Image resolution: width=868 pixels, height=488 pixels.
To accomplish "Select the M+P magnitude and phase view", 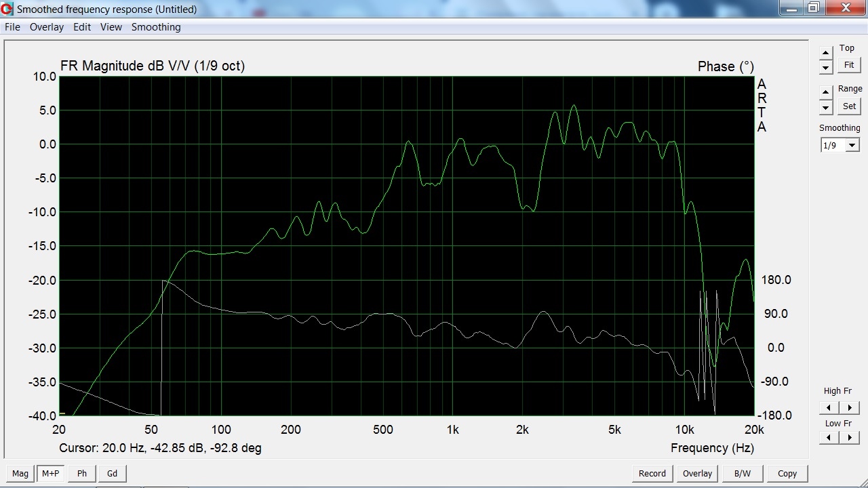I will point(50,474).
